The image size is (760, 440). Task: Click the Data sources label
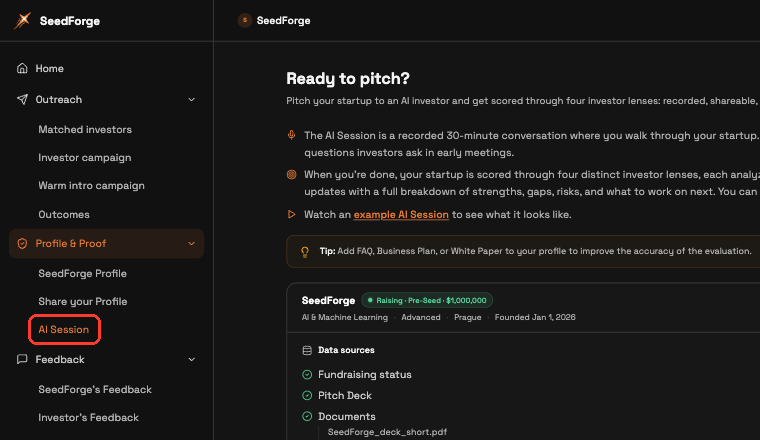[346, 350]
